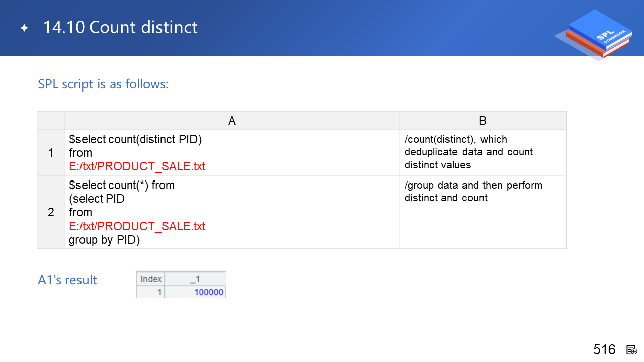
Task: Click the comment cell about deduplicating data
Action: [x=482, y=152]
